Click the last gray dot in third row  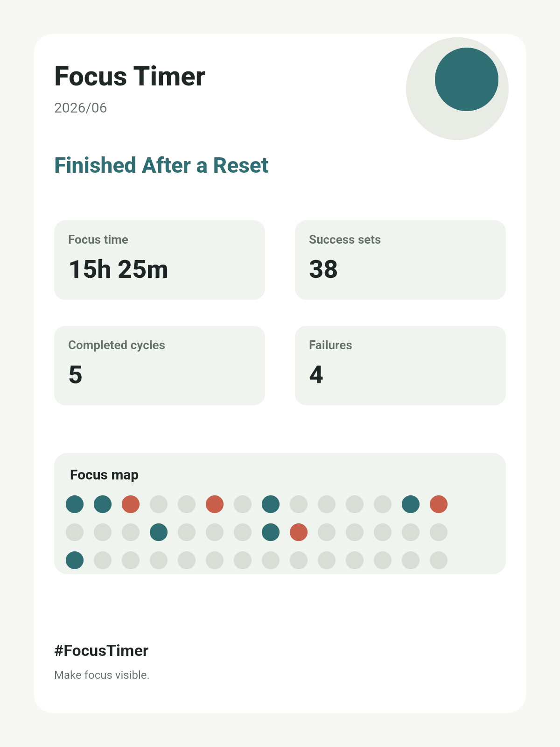click(x=439, y=560)
